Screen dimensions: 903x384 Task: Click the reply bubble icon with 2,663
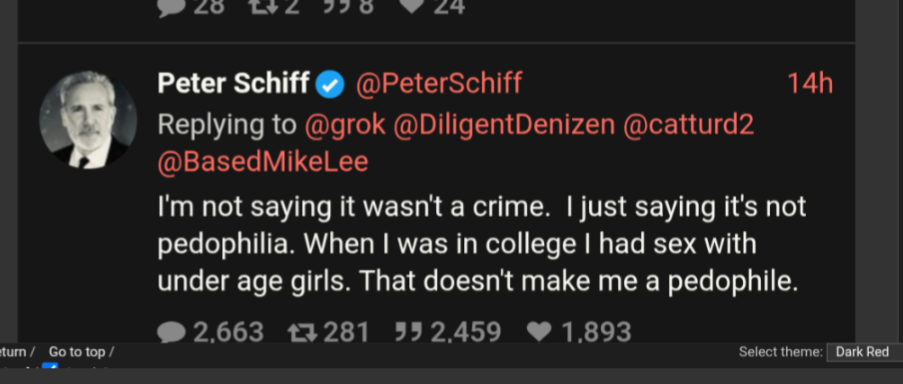tap(171, 333)
